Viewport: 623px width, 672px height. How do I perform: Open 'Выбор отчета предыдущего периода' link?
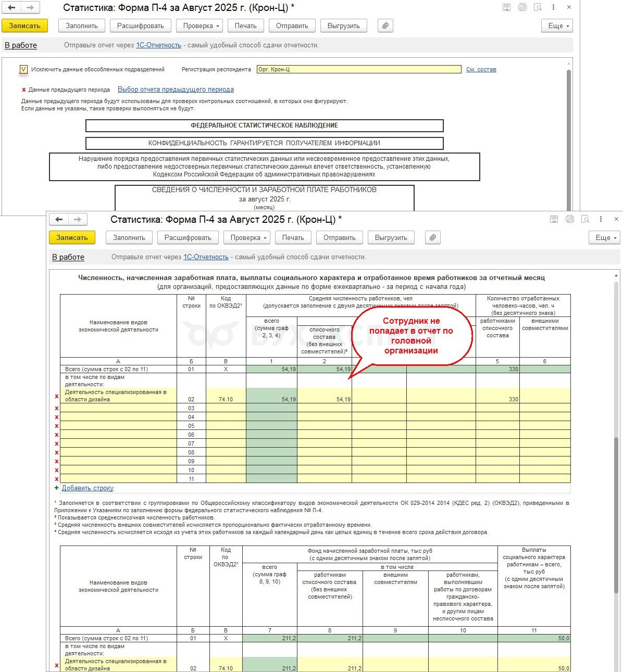coord(176,90)
